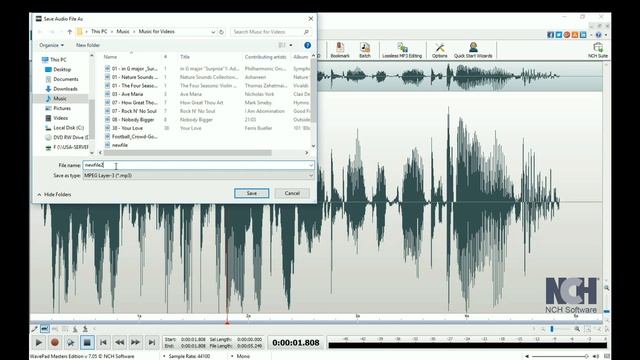Select This PC in navigation pane
Image resolution: width=640 pixels, height=360 pixels.
[54, 60]
